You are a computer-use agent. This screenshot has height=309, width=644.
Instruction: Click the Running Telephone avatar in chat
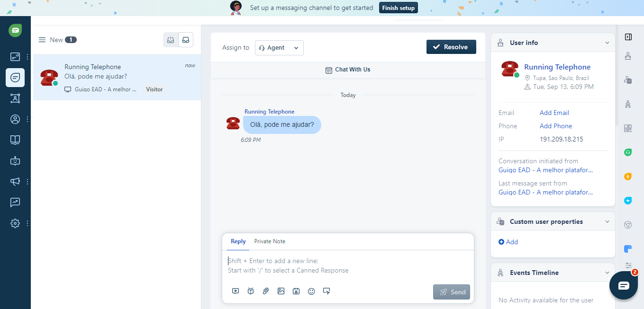[233, 124]
